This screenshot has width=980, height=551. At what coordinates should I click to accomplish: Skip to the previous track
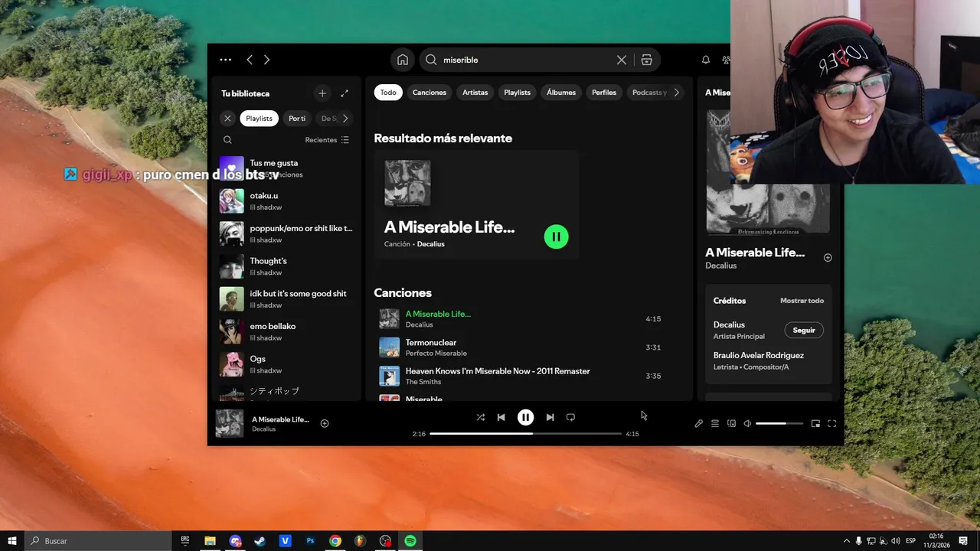pos(501,417)
